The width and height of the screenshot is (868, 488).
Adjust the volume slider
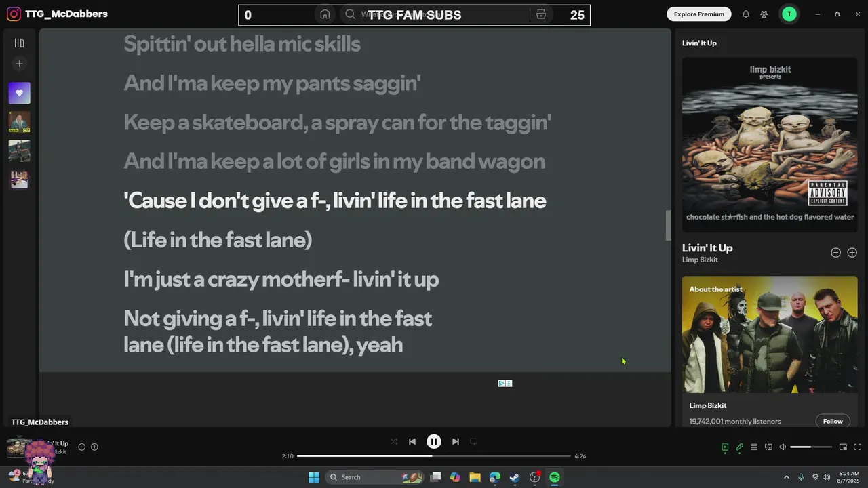coord(811,447)
